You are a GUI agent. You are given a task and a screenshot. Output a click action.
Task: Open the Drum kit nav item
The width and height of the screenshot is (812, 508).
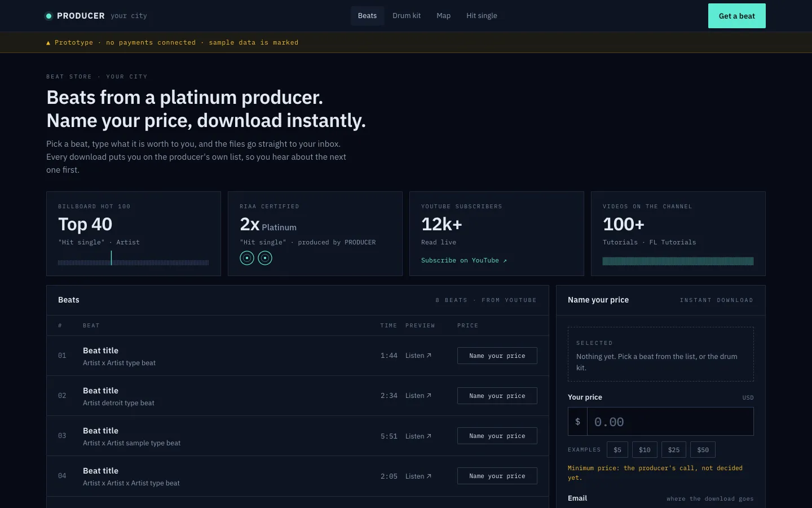(x=407, y=16)
